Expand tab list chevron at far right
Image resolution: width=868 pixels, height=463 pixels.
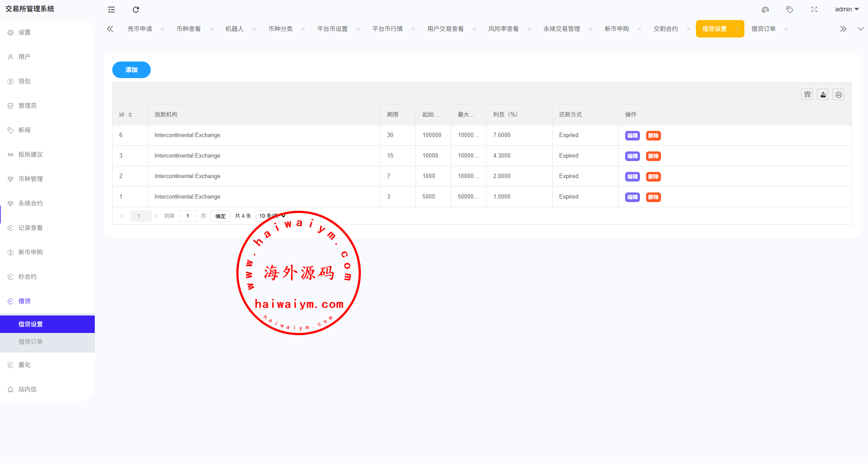click(860, 29)
